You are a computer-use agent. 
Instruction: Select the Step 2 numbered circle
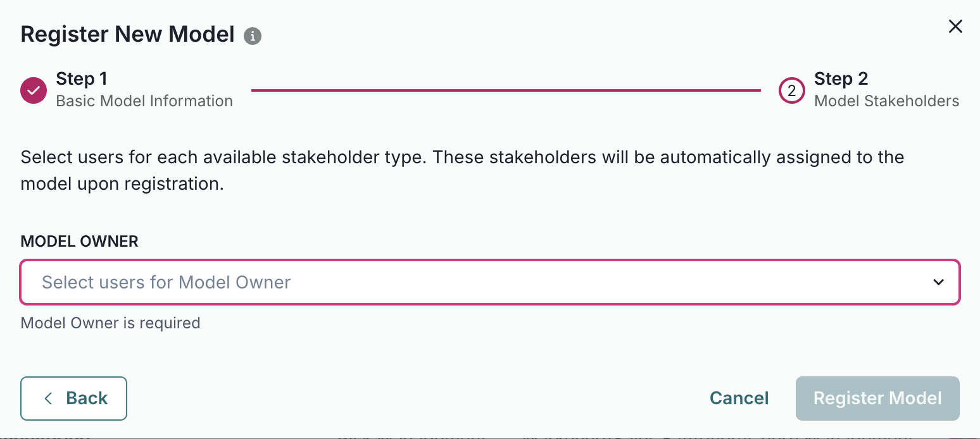[791, 90]
